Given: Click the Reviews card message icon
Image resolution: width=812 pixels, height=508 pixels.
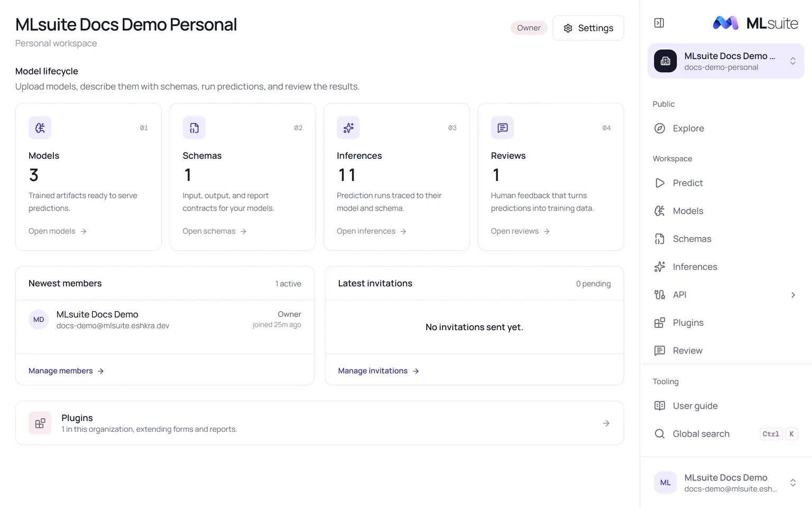Looking at the screenshot, I should coord(503,128).
